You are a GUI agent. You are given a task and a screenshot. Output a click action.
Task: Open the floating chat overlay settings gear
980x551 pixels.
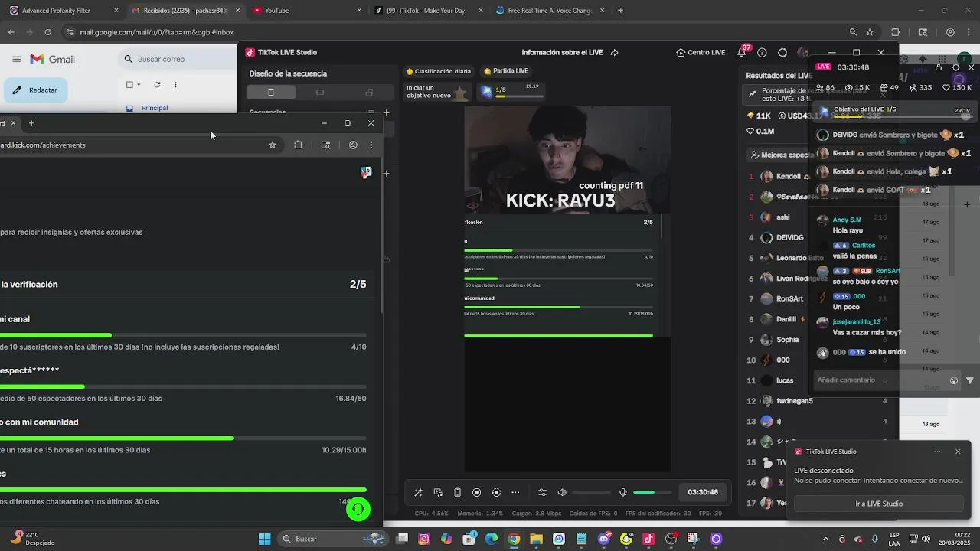click(x=955, y=67)
